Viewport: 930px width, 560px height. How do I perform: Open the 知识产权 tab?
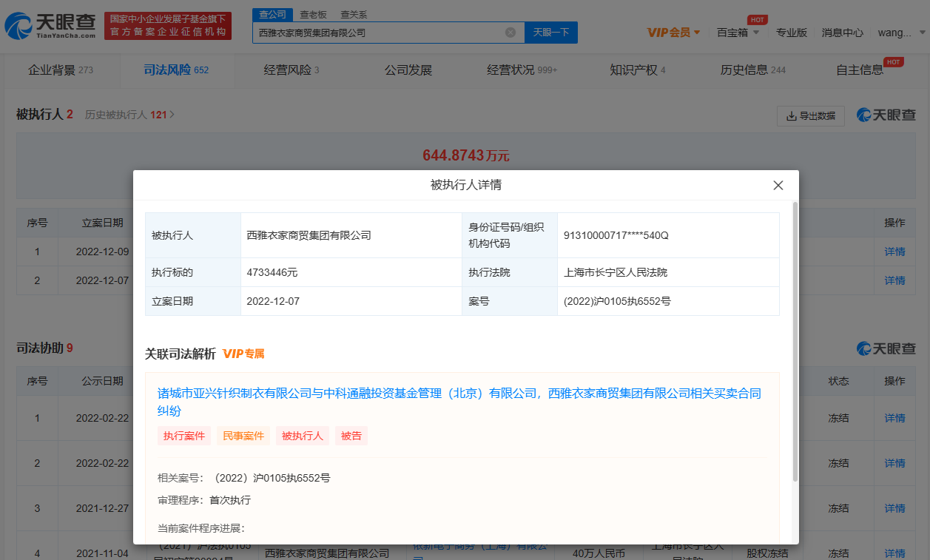point(638,70)
